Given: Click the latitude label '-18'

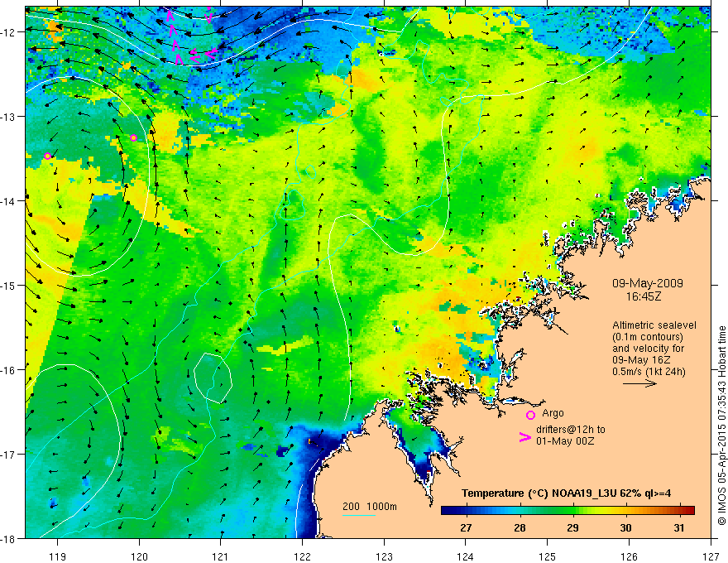Looking at the screenshot, I should (9, 538).
